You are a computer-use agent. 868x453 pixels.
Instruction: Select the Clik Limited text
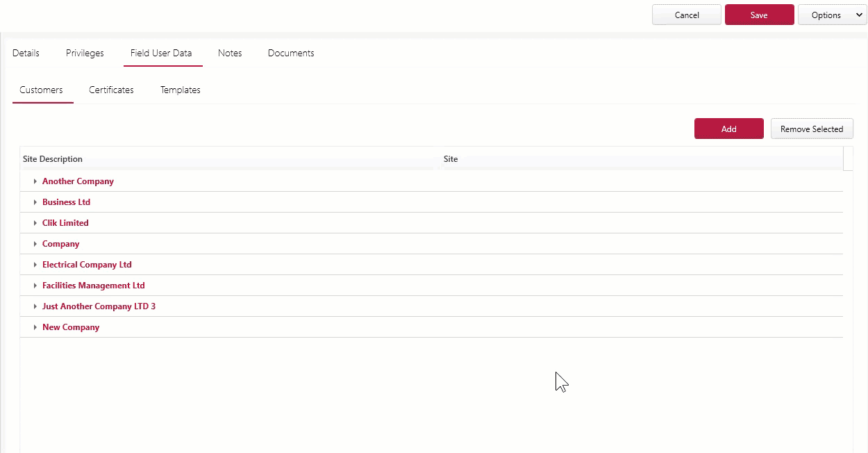[x=65, y=223]
